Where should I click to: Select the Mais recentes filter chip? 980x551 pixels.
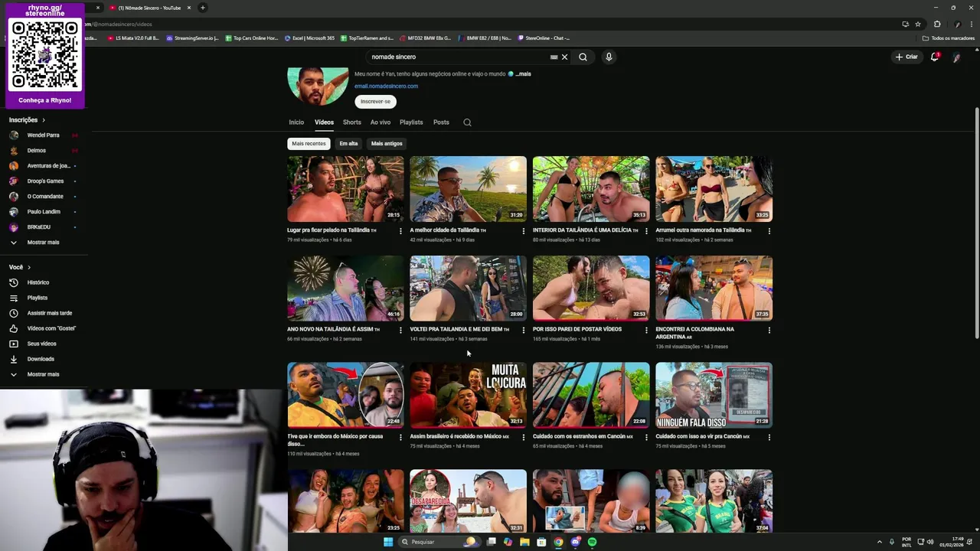(x=309, y=144)
